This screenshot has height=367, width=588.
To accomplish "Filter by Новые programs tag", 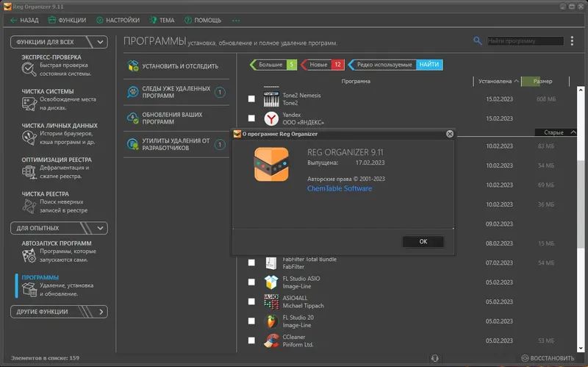I will (322, 65).
